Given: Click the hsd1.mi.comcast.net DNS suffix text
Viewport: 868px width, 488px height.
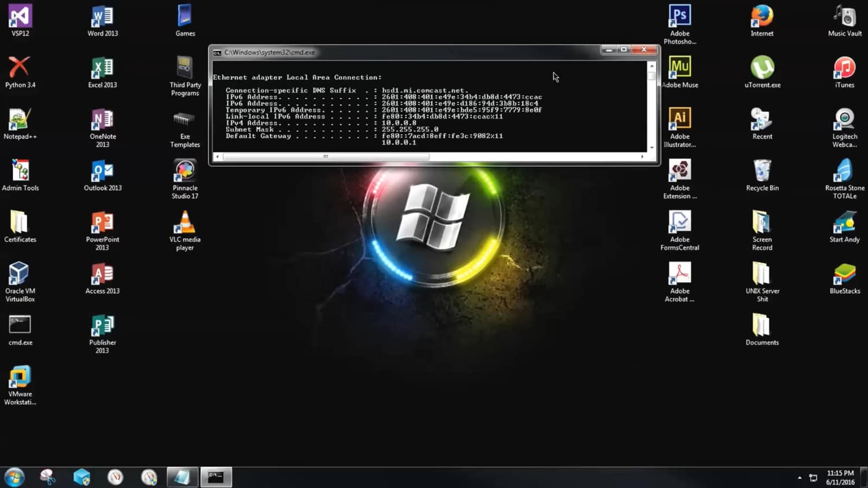Looking at the screenshot, I should tap(425, 90).
